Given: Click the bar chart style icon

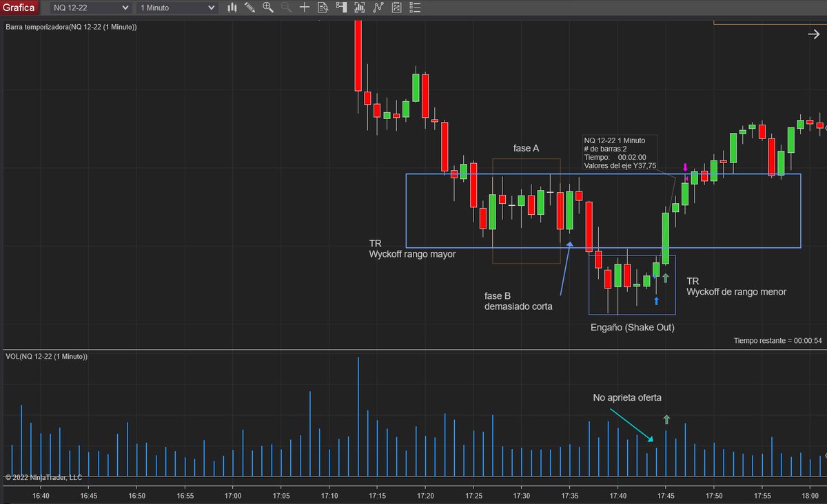Looking at the screenshot, I should (x=232, y=8).
